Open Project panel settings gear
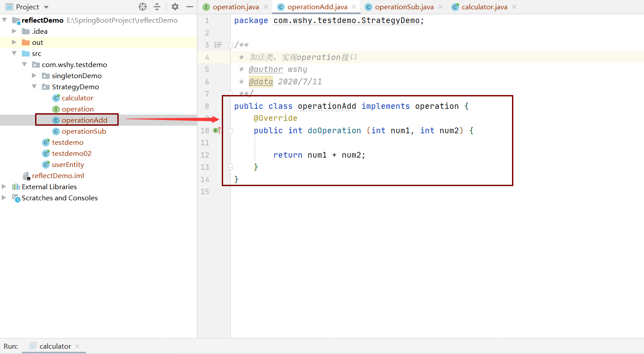The width and height of the screenshot is (644, 354). (x=175, y=7)
